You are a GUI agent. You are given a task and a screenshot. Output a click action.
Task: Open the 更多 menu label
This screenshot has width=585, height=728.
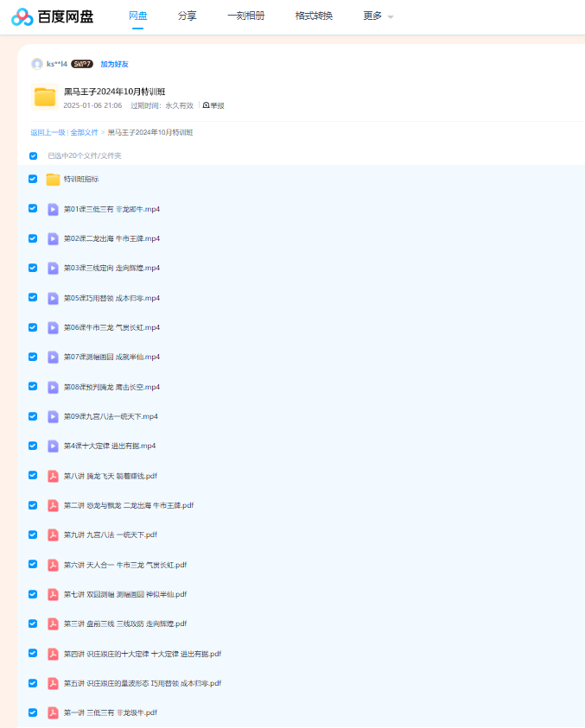[x=372, y=16]
